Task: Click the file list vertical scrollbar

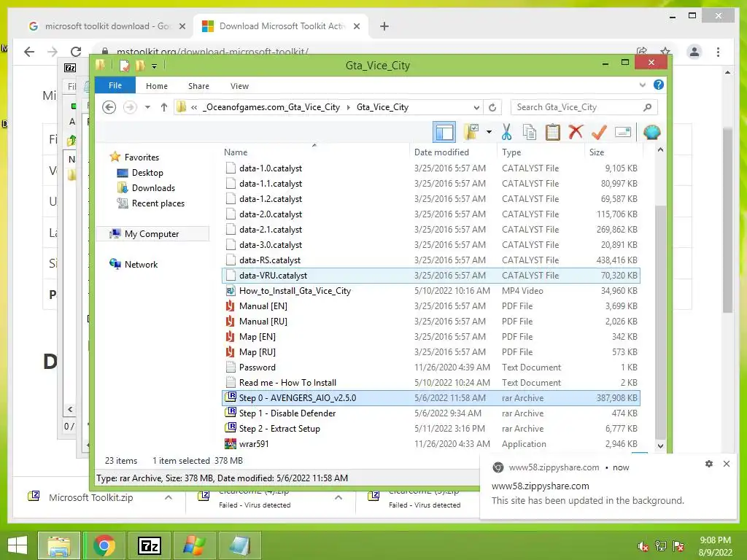Action: [x=660, y=322]
